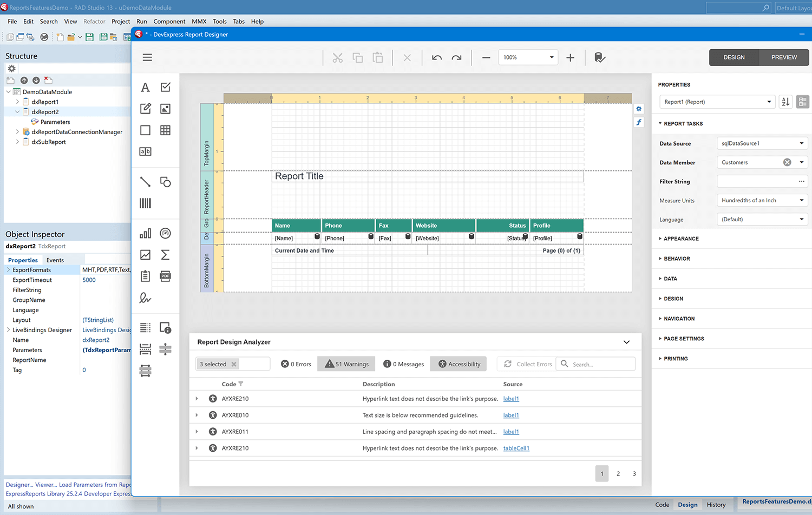Click Save in RAD Studio toolbar

[x=89, y=37]
